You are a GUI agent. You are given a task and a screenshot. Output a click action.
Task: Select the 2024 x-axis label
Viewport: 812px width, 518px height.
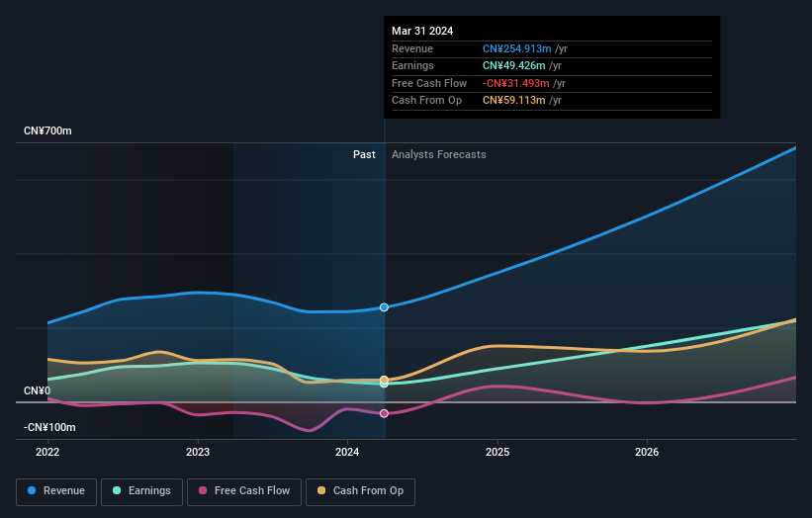(x=347, y=452)
